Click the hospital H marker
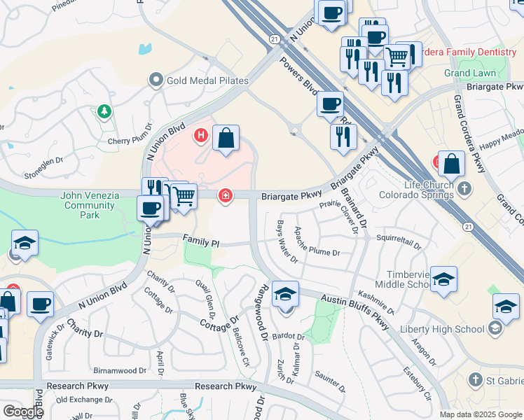The width and height of the screenshot is (524, 420). (200, 136)
